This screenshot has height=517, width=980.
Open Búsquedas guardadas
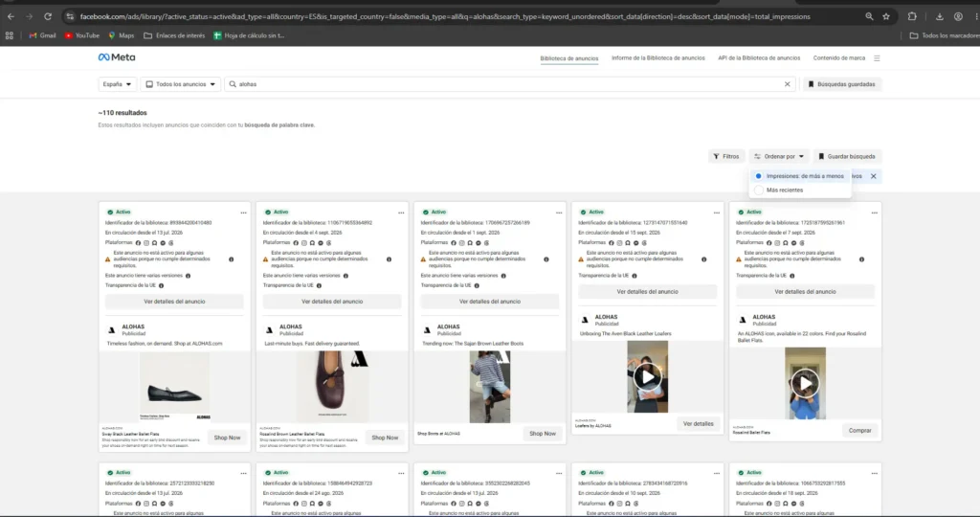[841, 83]
